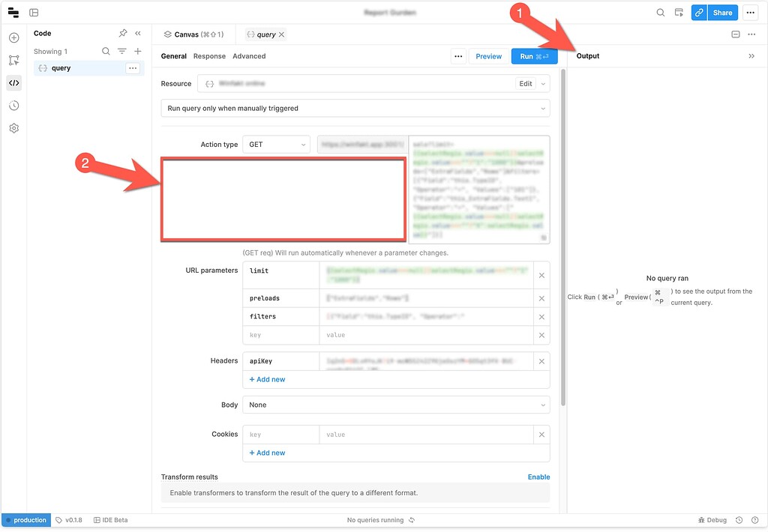Open the history clock icon in sidebar
Image resolution: width=768 pixels, height=532 pixels.
coord(13,106)
